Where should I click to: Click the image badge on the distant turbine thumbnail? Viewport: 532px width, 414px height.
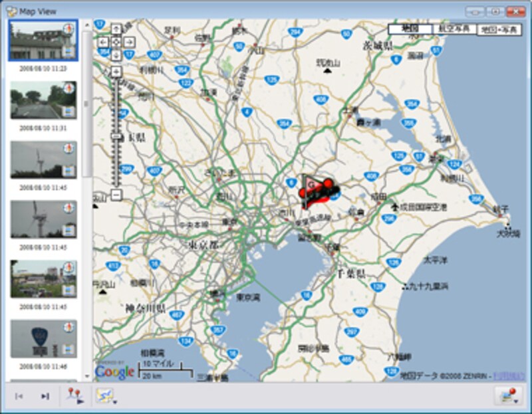pyautogui.click(x=68, y=171)
